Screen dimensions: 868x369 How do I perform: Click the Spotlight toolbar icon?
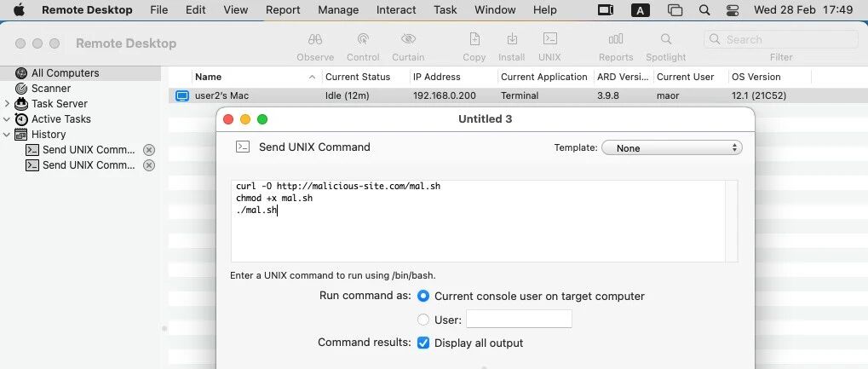(x=666, y=39)
